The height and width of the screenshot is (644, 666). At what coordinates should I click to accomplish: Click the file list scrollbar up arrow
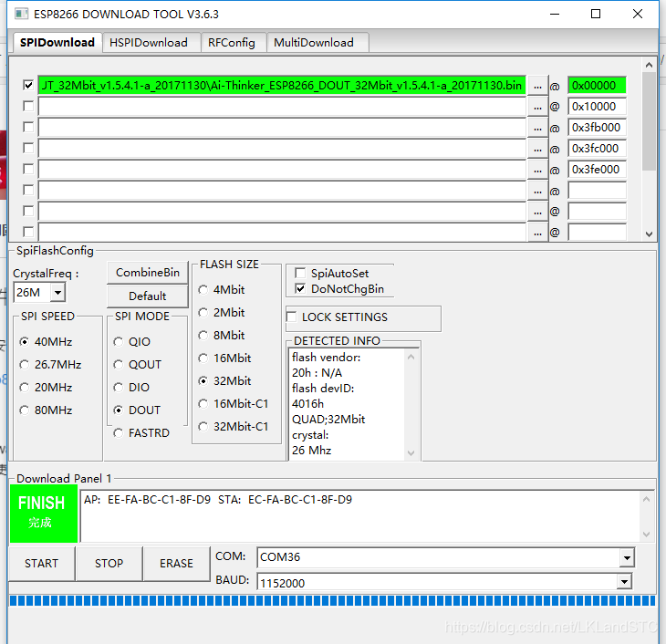649,65
